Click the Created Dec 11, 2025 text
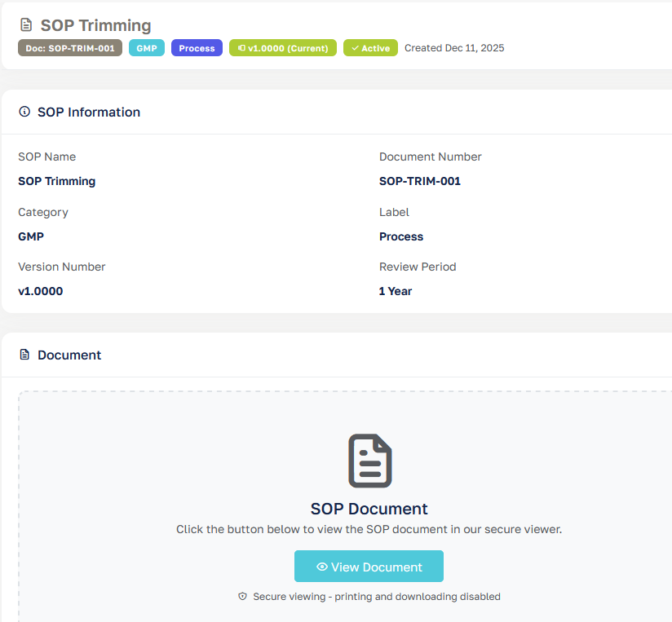This screenshot has width=672, height=622. (x=454, y=48)
